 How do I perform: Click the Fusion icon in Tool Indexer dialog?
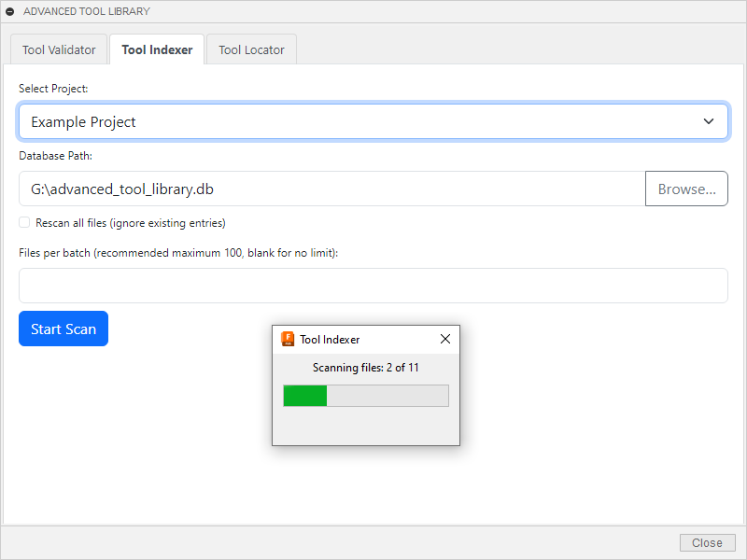pyautogui.click(x=288, y=339)
